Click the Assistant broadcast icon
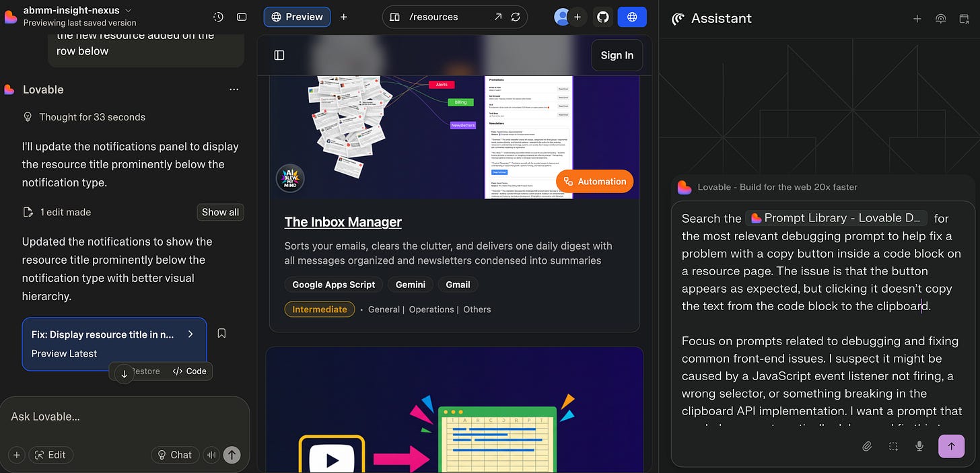Viewport: 980px width, 473px height. 941,19
